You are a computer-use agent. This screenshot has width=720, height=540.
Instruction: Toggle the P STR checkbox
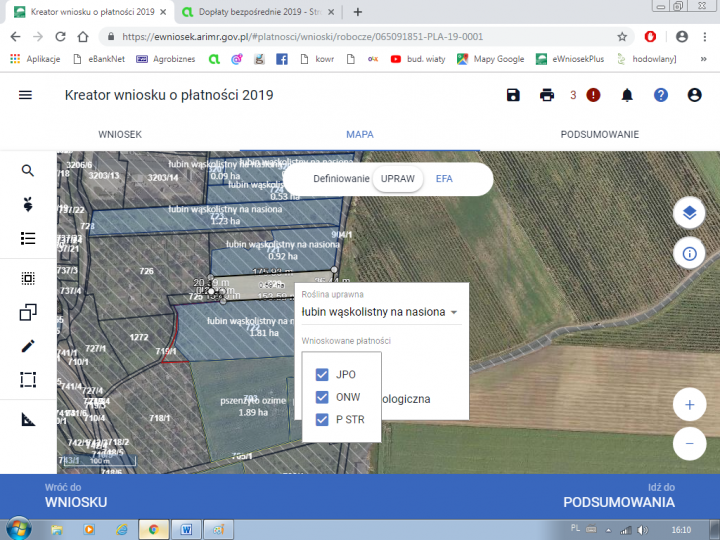click(322, 420)
